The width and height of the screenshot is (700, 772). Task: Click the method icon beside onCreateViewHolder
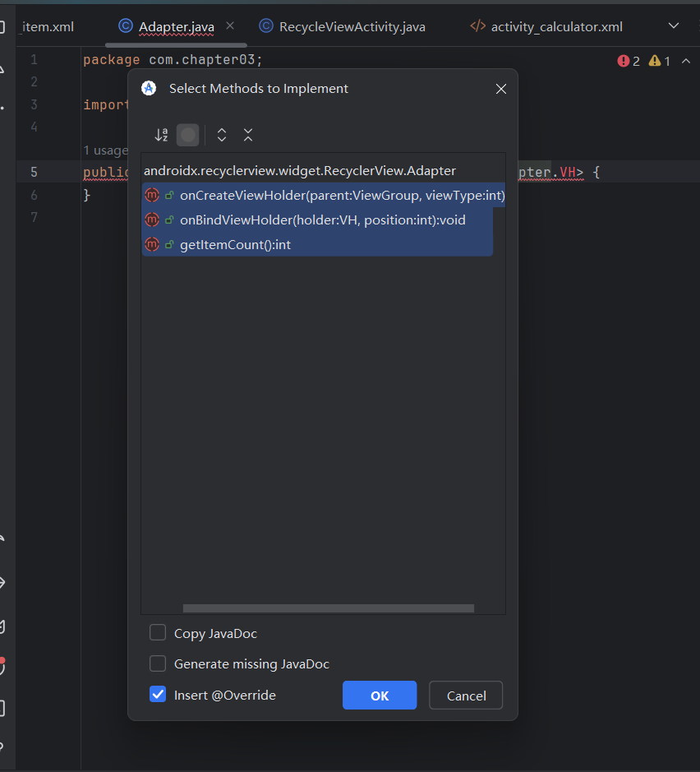pyautogui.click(x=152, y=195)
